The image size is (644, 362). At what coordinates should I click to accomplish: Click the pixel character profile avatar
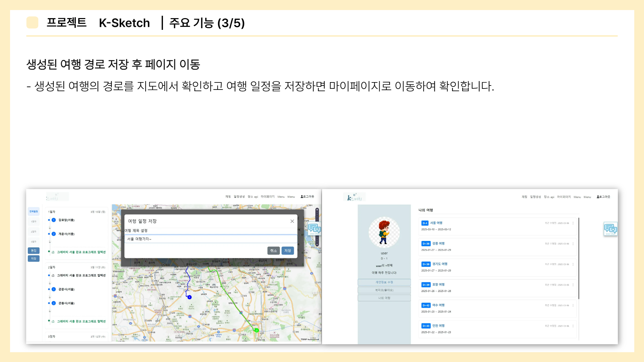point(384,232)
